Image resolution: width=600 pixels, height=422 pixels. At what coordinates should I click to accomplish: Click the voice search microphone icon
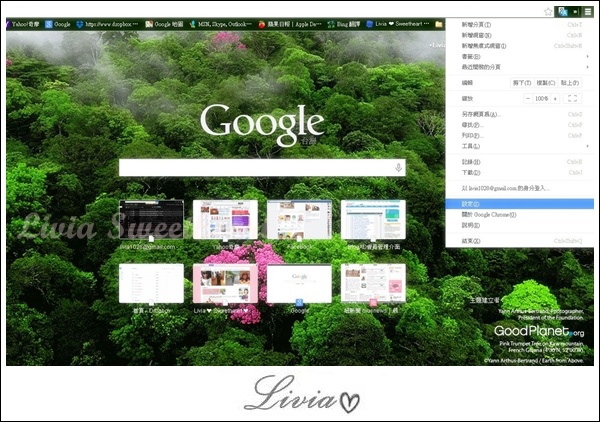398,168
